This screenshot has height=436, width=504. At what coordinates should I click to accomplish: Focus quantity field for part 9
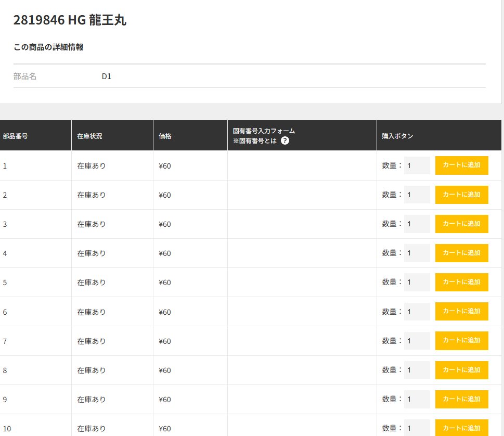tap(417, 400)
